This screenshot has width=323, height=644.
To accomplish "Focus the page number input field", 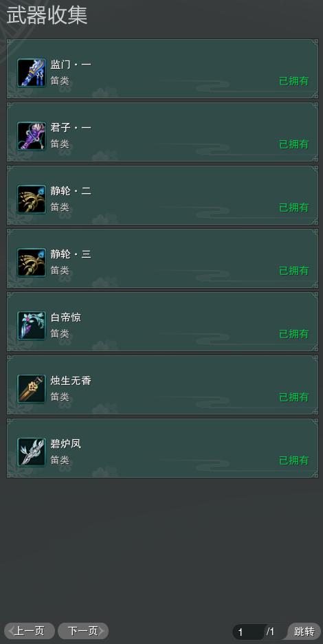I will 249,632.
